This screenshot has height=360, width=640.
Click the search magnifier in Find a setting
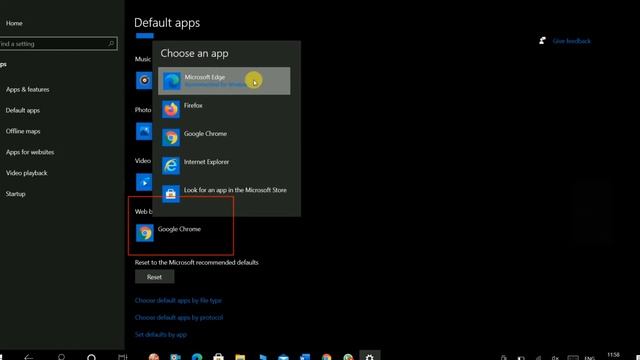(x=111, y=43)
